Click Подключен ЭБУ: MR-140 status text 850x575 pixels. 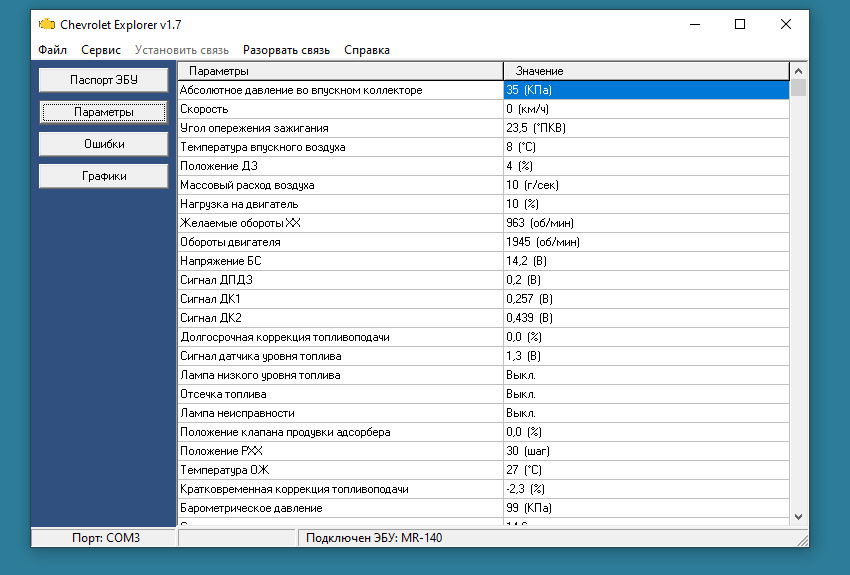(x=374, y=538)
